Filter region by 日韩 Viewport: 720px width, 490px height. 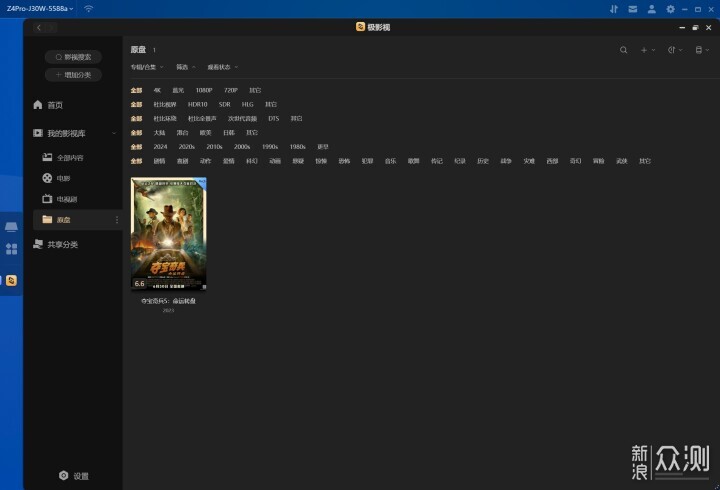point(229,133)
